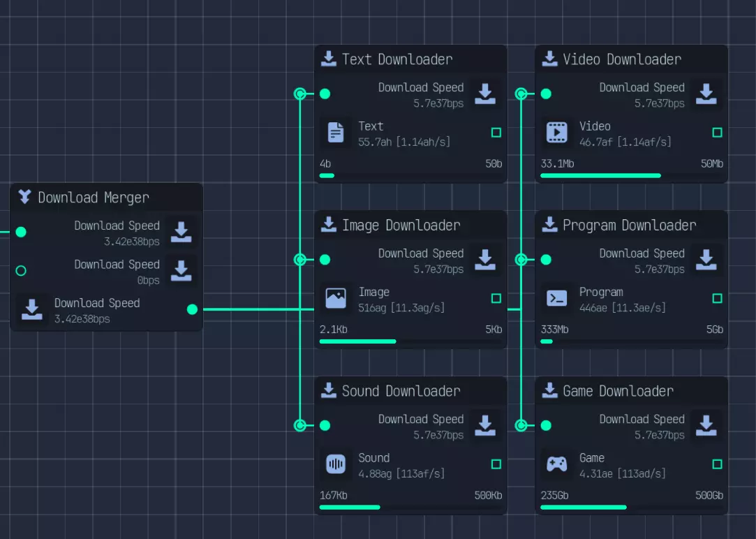This screenshot has height=539, width=756.
Task: Toggle the Game resource checkbox
Action: [x=718, y=464]
